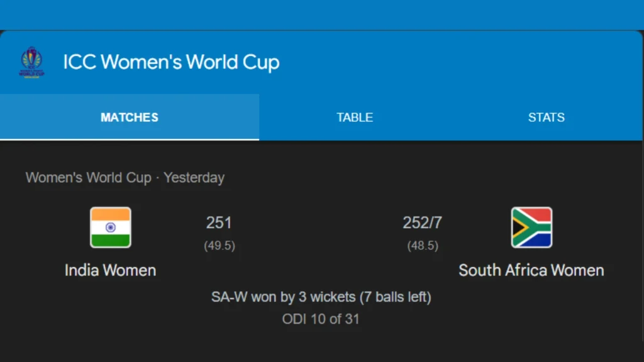Select the 252/7 South Africa score

pos(422,222)
